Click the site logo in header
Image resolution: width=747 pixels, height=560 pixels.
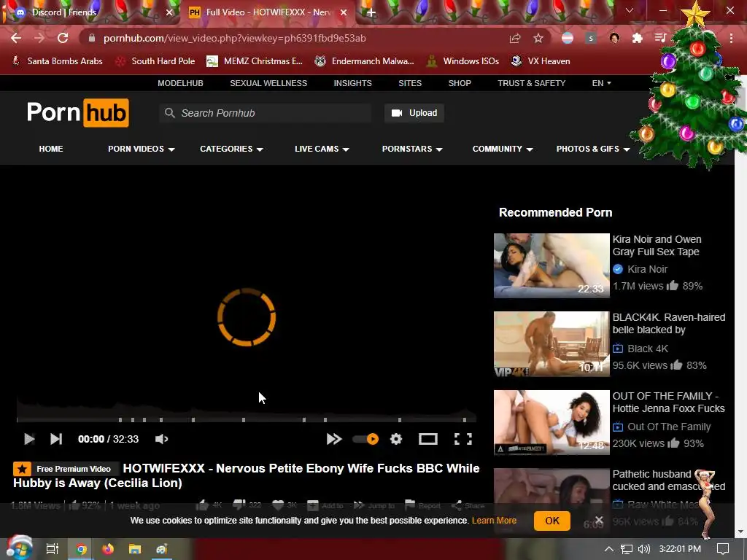point(77,113)
